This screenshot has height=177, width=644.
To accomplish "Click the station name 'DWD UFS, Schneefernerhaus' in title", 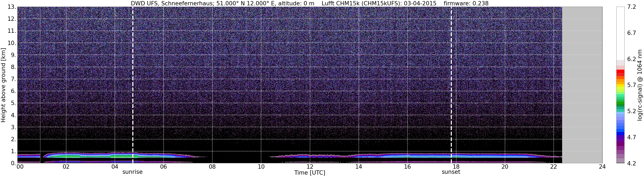I will 173,3.
